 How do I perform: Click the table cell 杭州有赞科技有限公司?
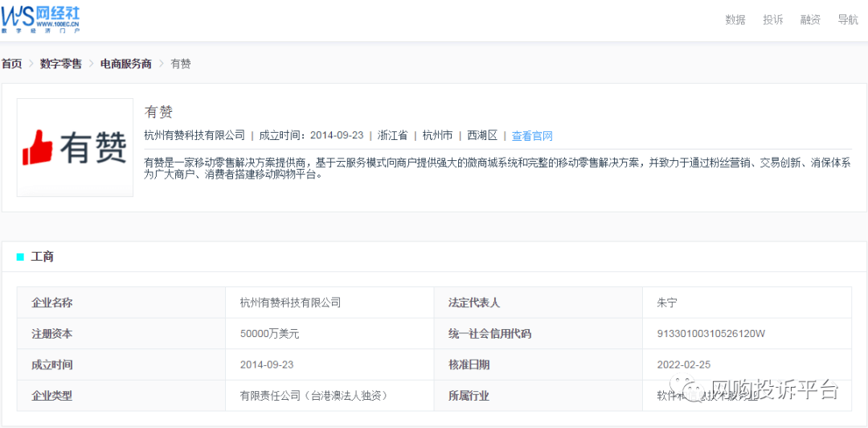point(291,302)
